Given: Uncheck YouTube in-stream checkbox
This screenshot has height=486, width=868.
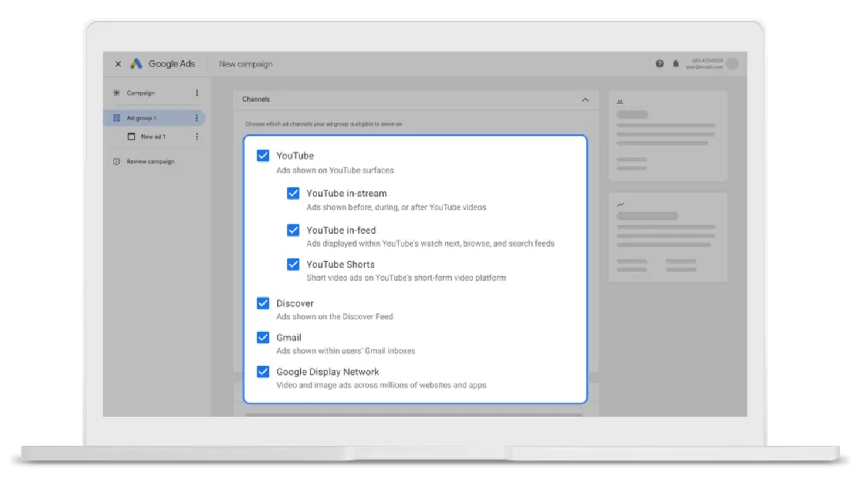Looking at the screenshot, I should [x=293, y=193].
